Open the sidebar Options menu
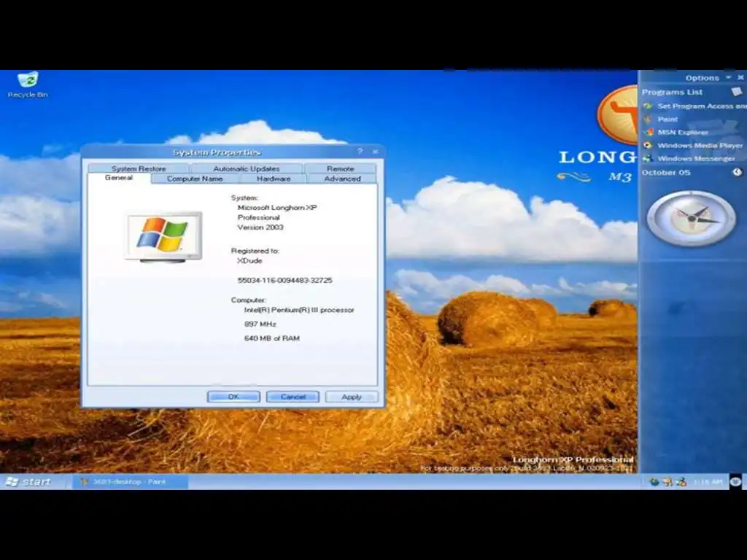The width and height of the screenshot is (747, 560). pos(703,77)
